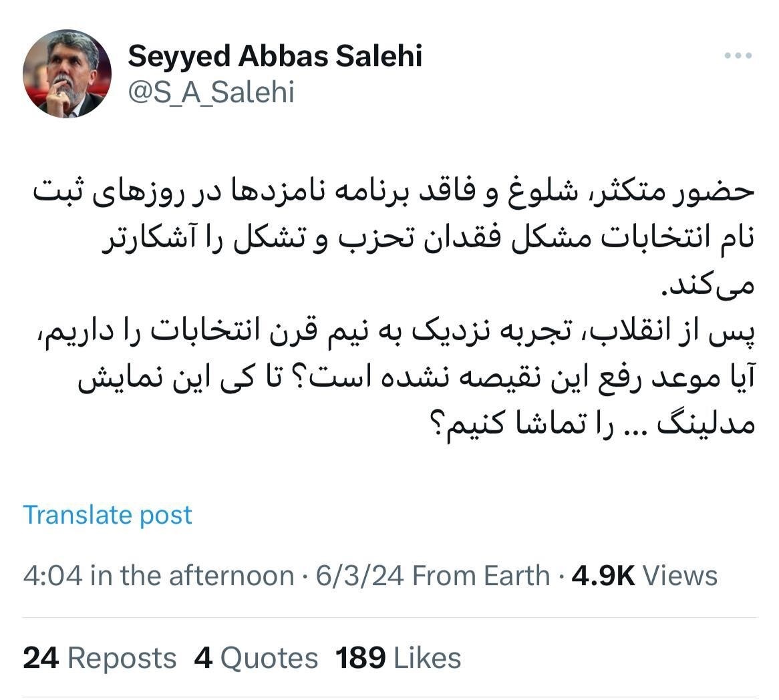This screenshot has height=700, width=779.
Task: Click the display name Seyyed Abbas Salehi
Action: [x=277, y=56]
